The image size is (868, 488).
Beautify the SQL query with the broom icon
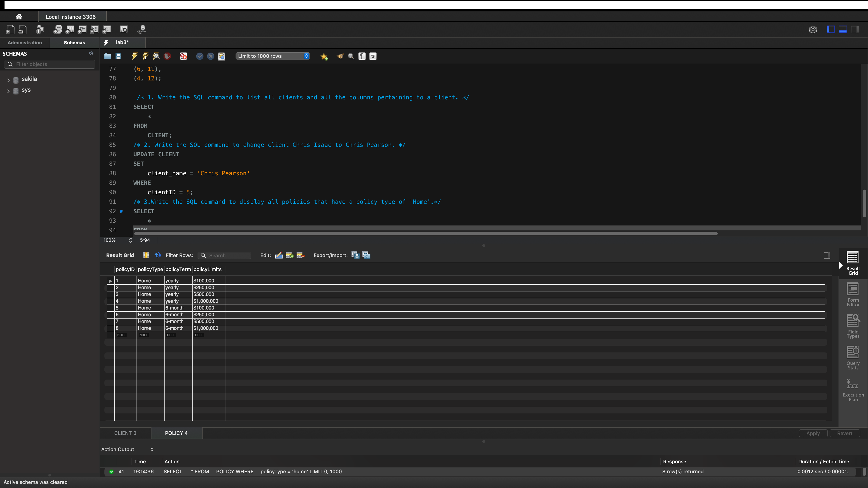[340, 56]
